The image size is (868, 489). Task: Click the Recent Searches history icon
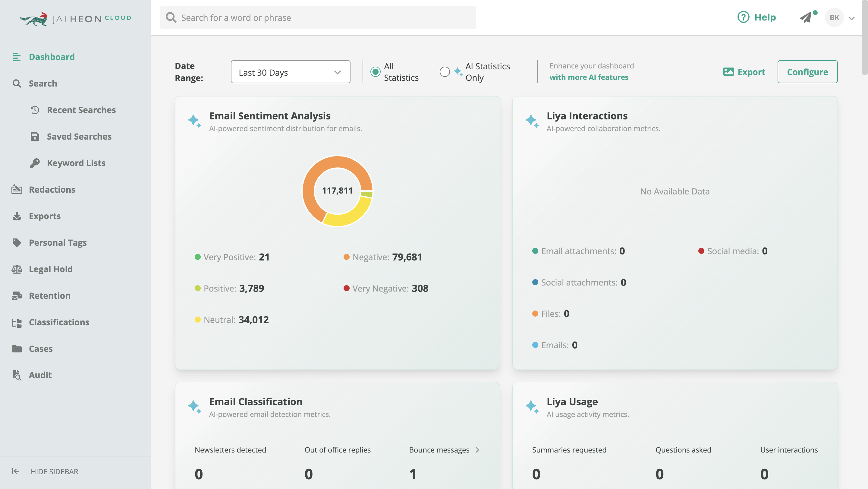35,110
